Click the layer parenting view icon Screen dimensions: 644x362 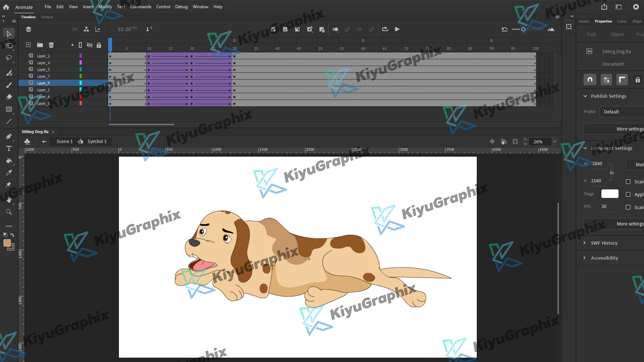[87, 29]
